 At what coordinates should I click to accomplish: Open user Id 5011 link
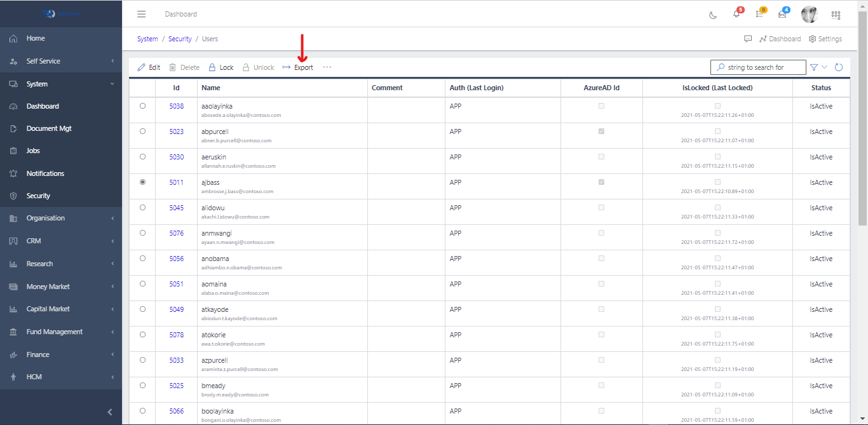pyautogui.click(x=176, y=182)
